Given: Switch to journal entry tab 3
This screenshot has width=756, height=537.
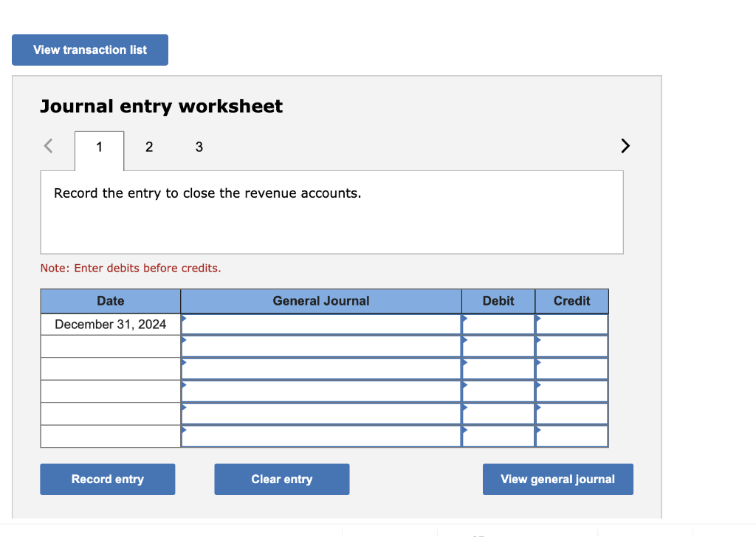Looking at the screenshot, I should pyautogui.click(x=199, y=147).
